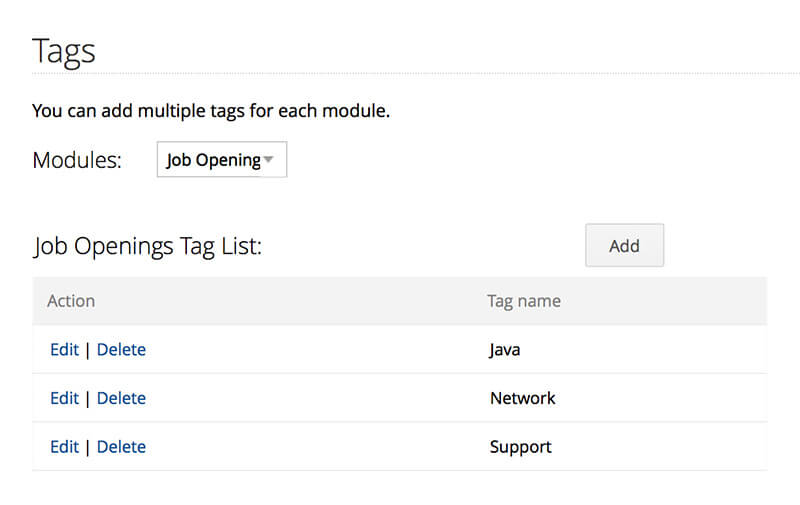800x505 pixels.
Task: Click the Tags page heading
Action: 64,52
